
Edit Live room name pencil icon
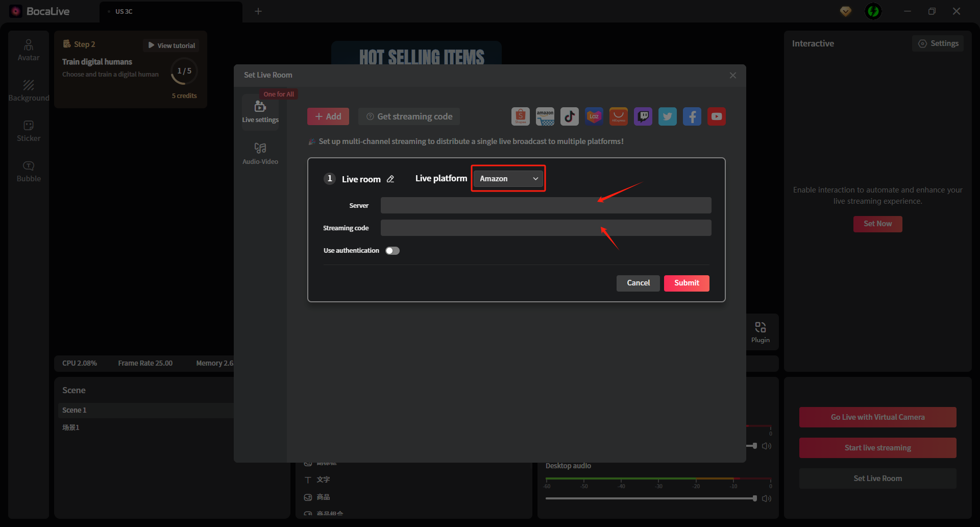point(390,179)
